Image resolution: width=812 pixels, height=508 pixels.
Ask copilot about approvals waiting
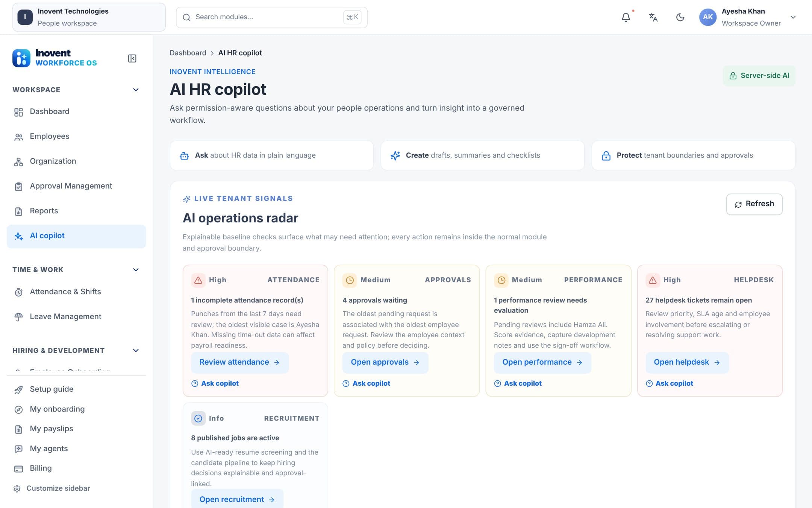(367, 383)
